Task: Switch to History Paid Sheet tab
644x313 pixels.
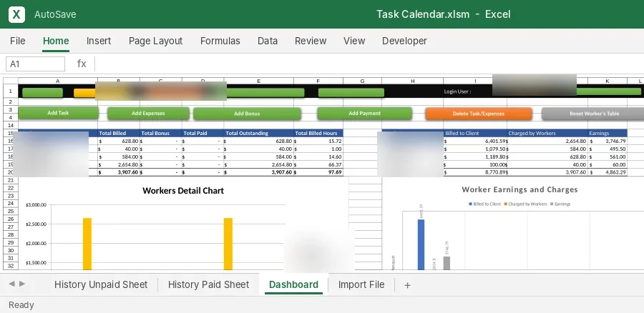Action: point(208,284)
